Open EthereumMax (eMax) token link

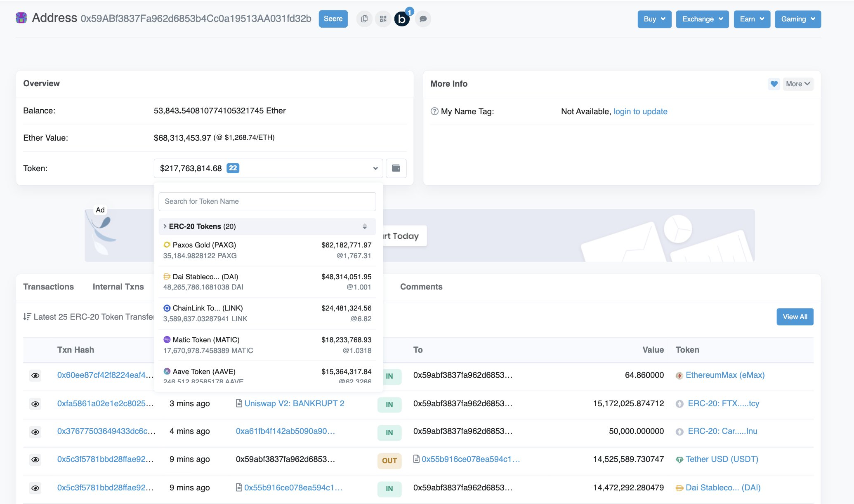coord(725,375)
